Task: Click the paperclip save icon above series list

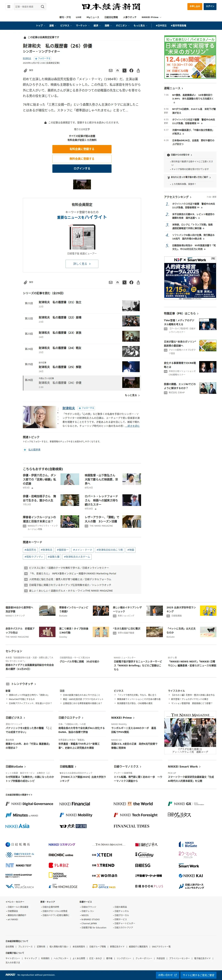Action: pyautogui.click(x=25, y=282)
